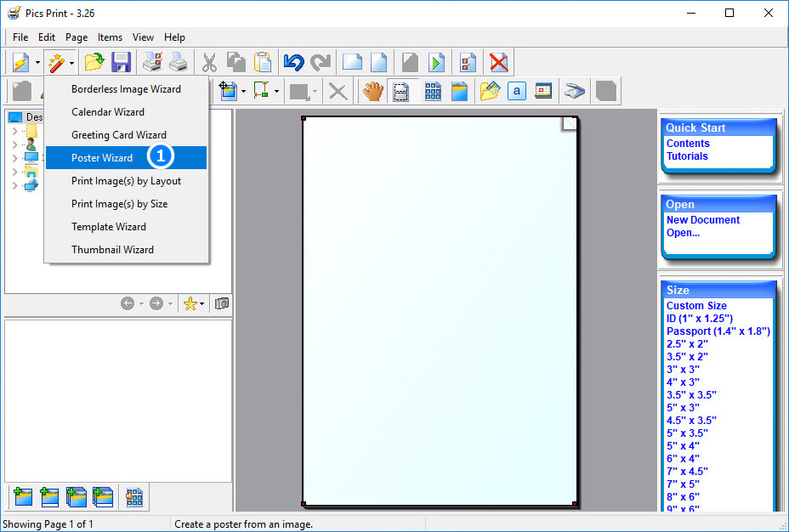Click the lightning New Document toolbar icon
Screen dimensions: 789x532
(x=21, y=62)
